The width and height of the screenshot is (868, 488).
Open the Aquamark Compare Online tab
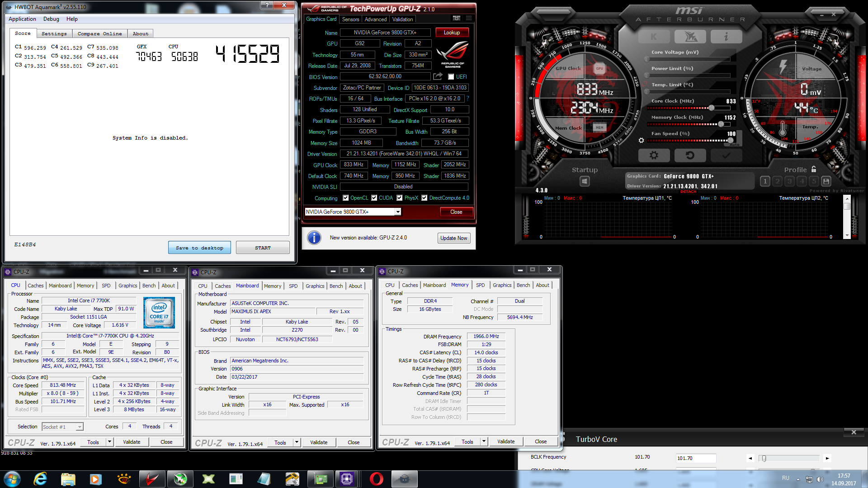coord(99,34)
